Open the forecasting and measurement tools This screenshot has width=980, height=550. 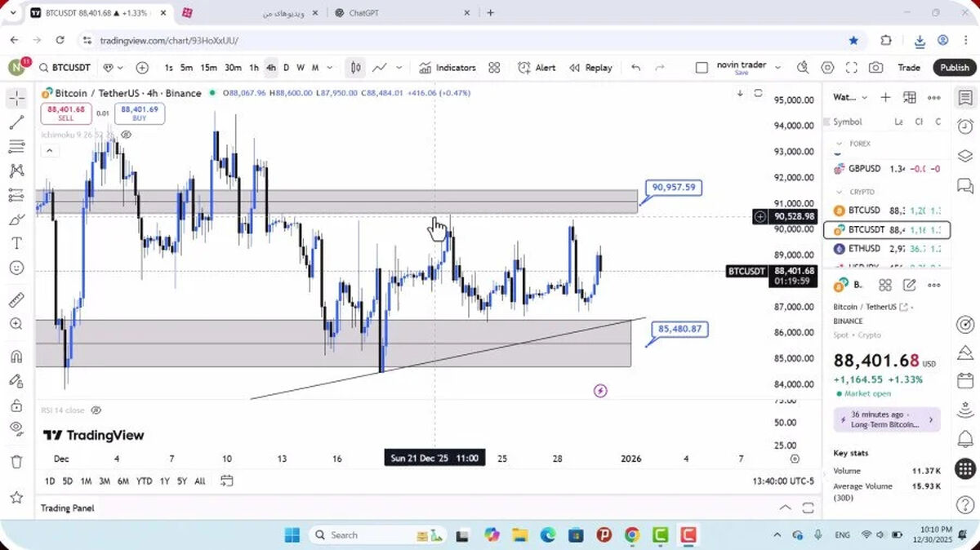pyautogui.click(x=16, y=195)
